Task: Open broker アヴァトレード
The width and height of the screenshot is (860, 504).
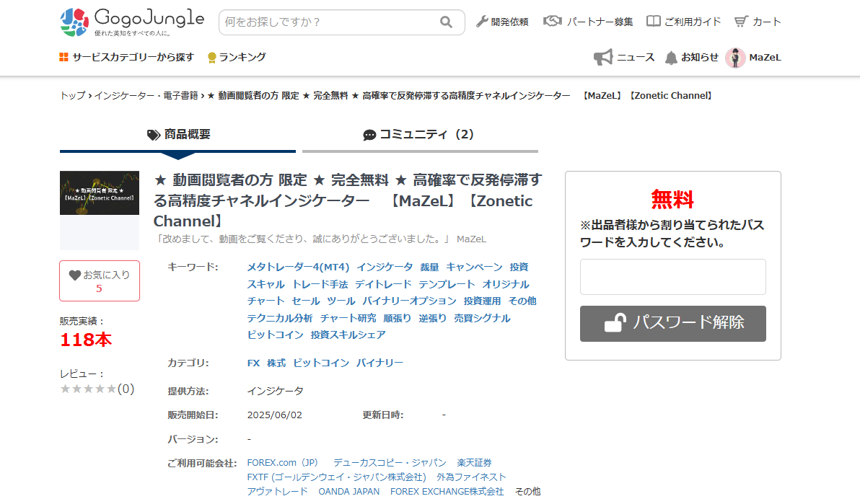Action: pos(277,492)
